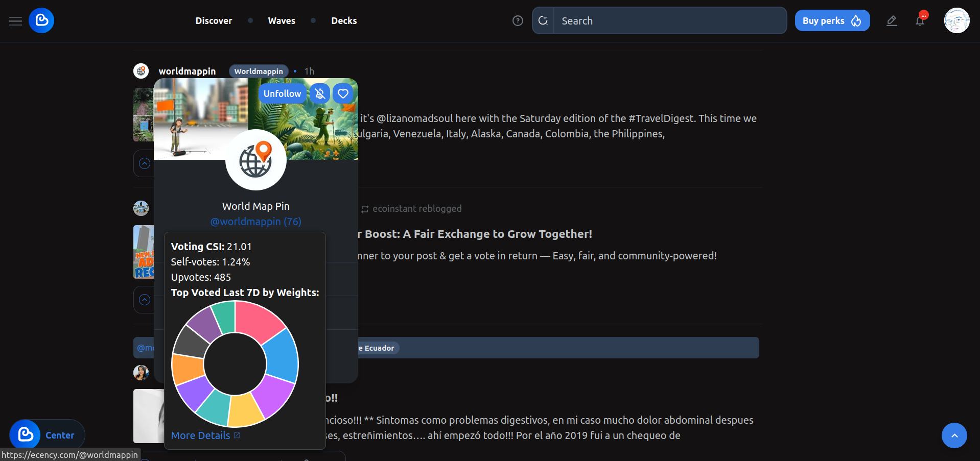Click the Ecuador community tag
Image resolution: width=980 pixels, height=461 pixels.
(x=379, y=348)
